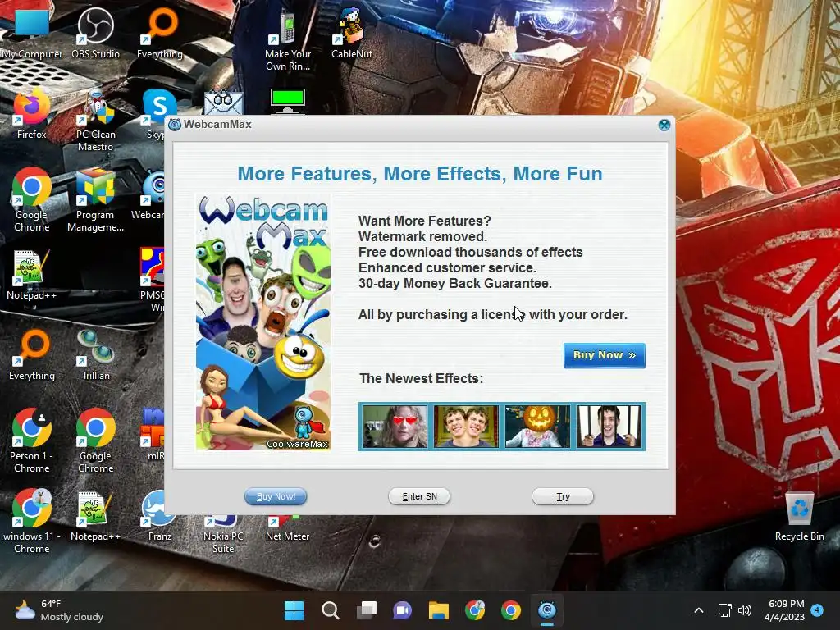Open Everything icon beside Trillian

(x=32, y=354)
